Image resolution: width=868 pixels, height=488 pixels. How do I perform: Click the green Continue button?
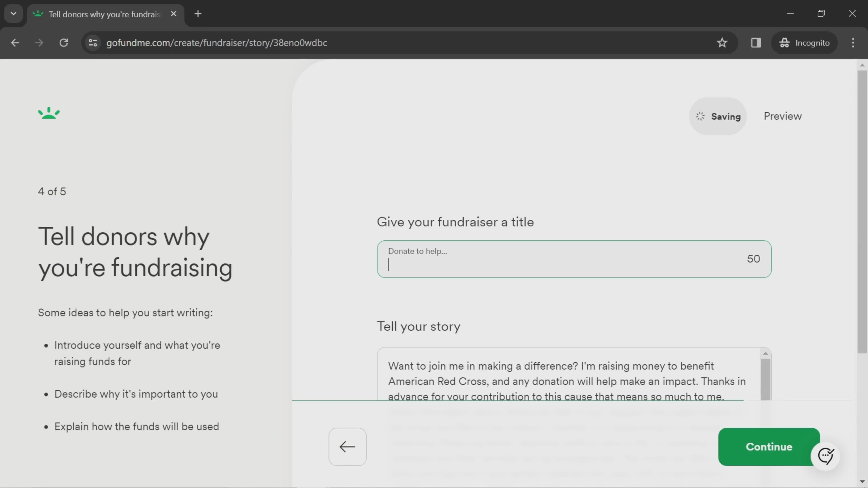tap(769, 447)
